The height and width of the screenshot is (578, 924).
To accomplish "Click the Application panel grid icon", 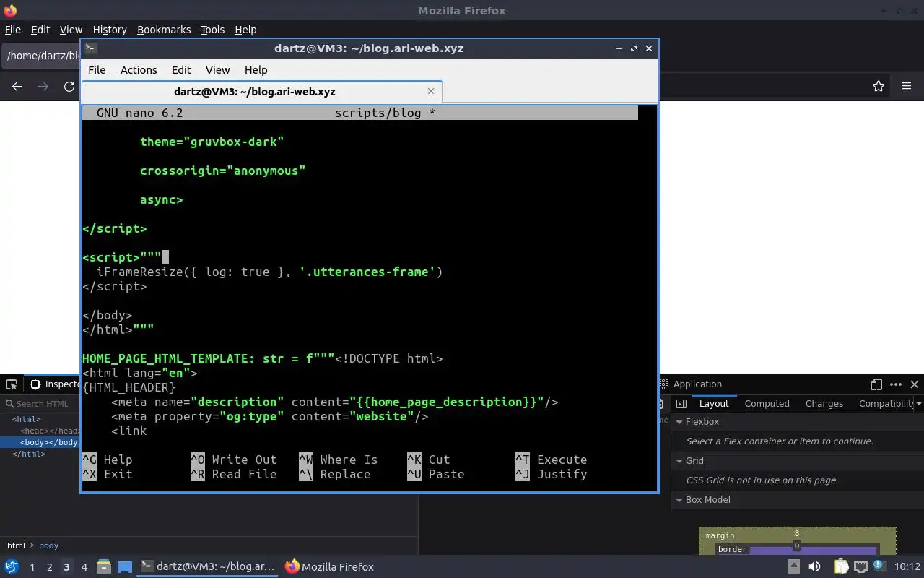I will (664, 384).
